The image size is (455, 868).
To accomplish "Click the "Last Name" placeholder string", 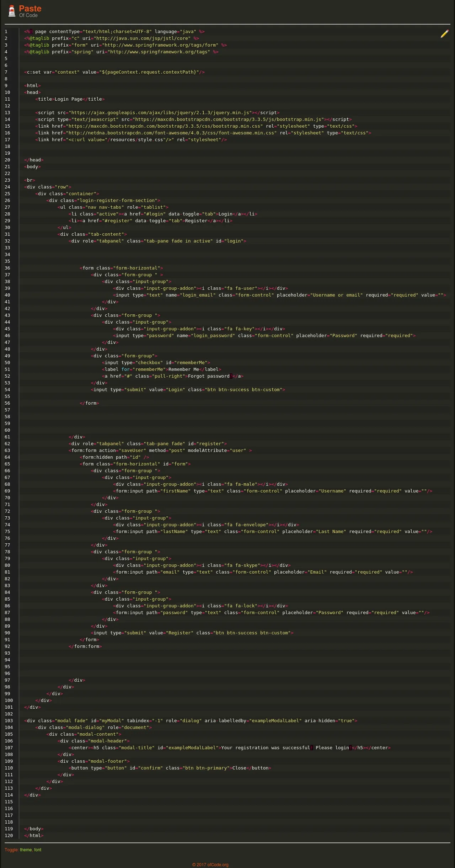I will 331,532.
